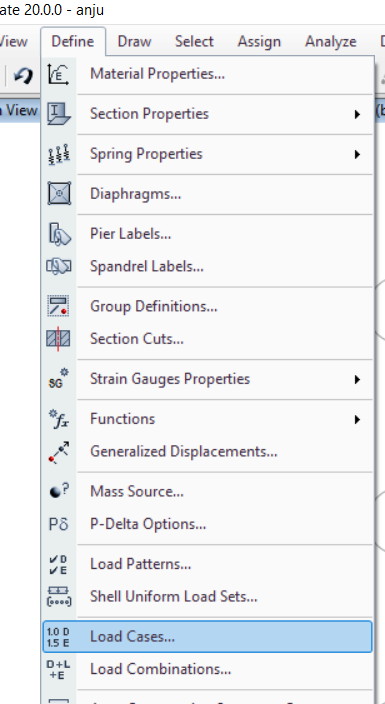Open the Analyze menu
The width and height of the screenshot is (385, 704).
coord(331,41)
